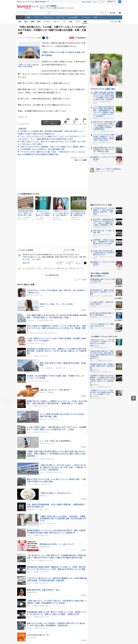Click recommended article thumbnail 20代女性が彼氏と帰宅
The image size is (138, 644).
click(26, 203)
